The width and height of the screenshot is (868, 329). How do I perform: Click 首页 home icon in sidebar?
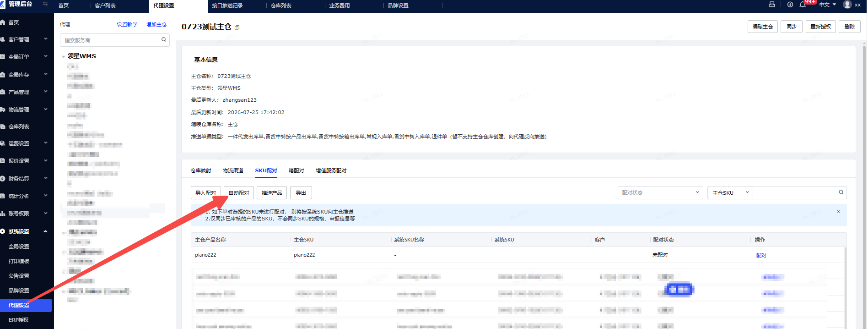[x=3, y=22]
